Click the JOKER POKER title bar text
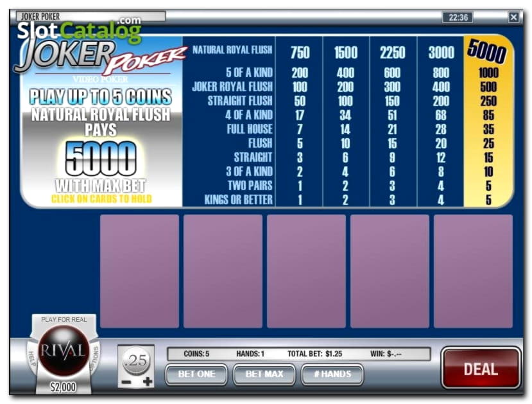The width and height of the screenshot is (532, 404). coord(40,16)
